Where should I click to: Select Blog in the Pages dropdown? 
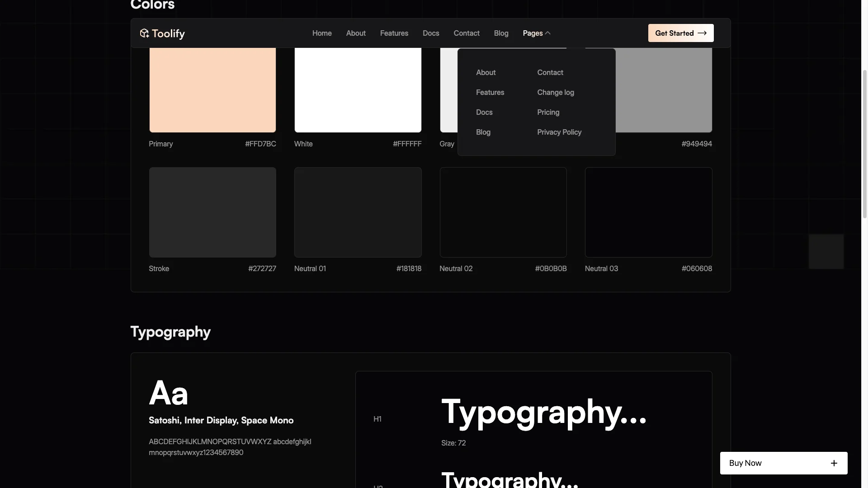(x=483, y=132)
